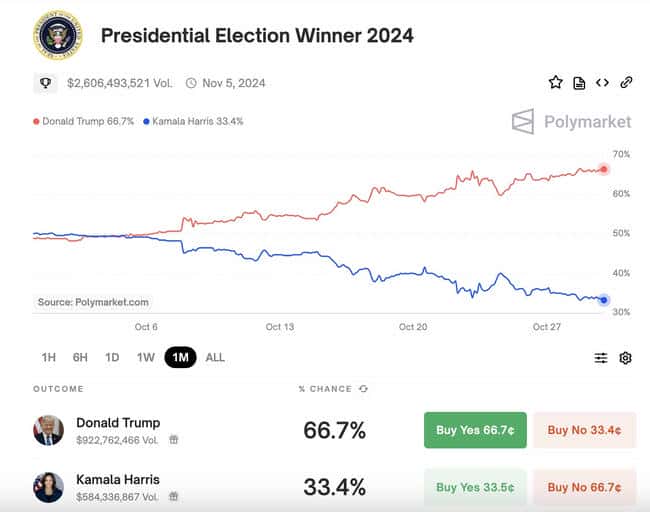
Task: Click Buy Yes 33.5¢ for Harris
Action: point(475,487)
